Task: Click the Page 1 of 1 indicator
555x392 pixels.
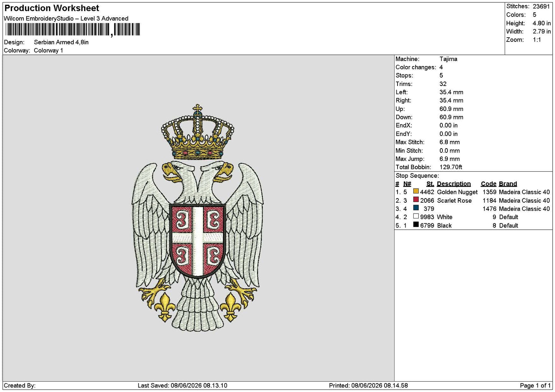Action: point(535,385)
